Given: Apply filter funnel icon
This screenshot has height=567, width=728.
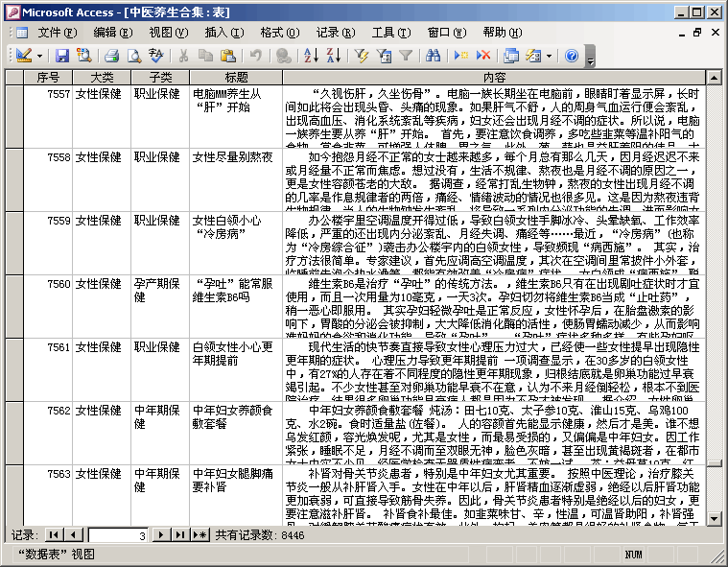Looking at the screenshot, I should tap(406, 56).
